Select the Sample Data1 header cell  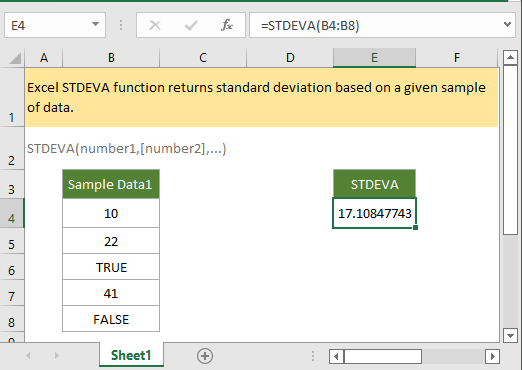tap(111, 184)
